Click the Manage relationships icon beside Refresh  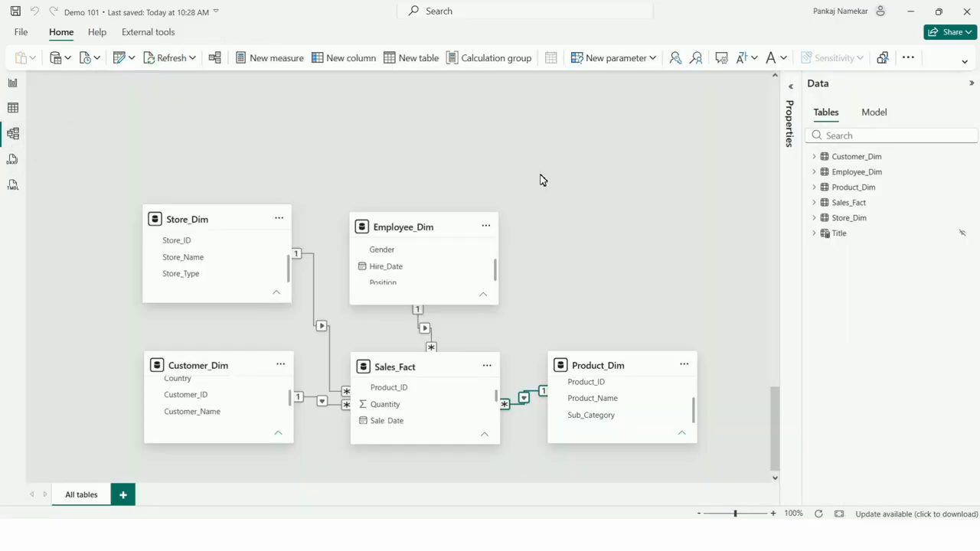214,58
